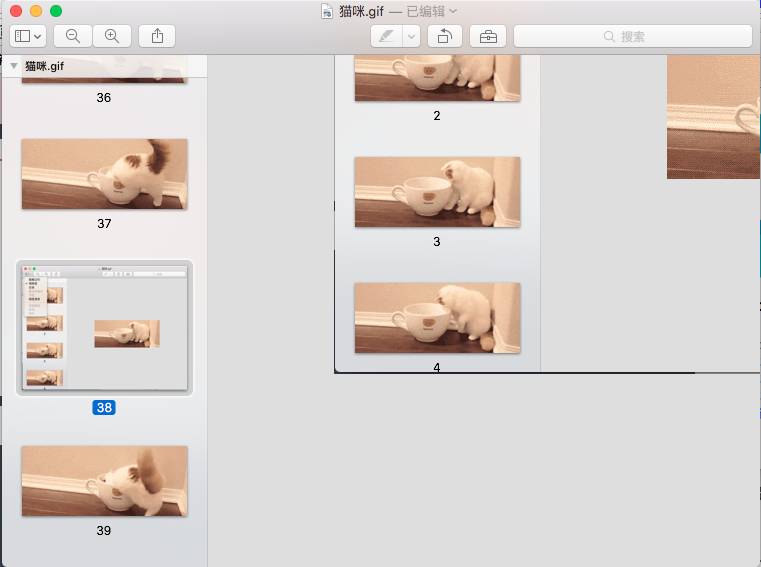Open the share menu
The width and height of the screenshot is (761, 567).
157,36
